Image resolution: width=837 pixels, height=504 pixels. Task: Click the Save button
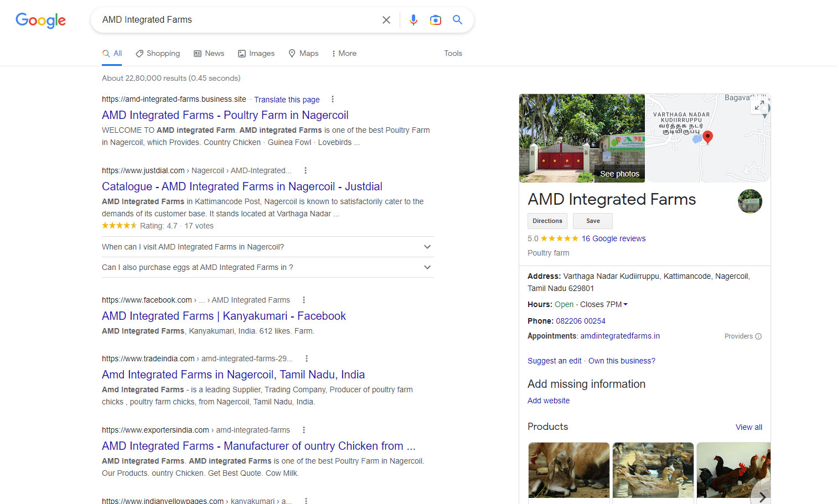point(593,221)
